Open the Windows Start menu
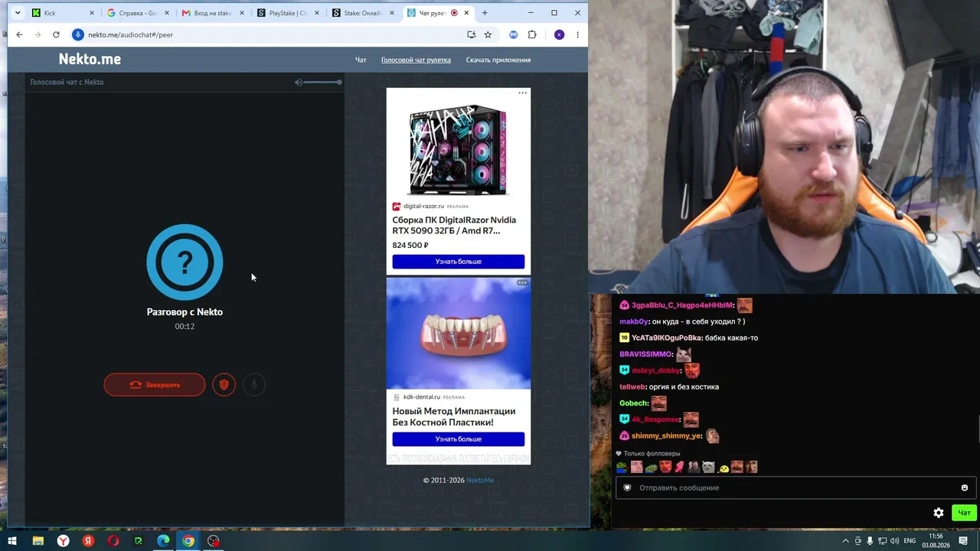980x551 pixels. click(x=12, y=541)
